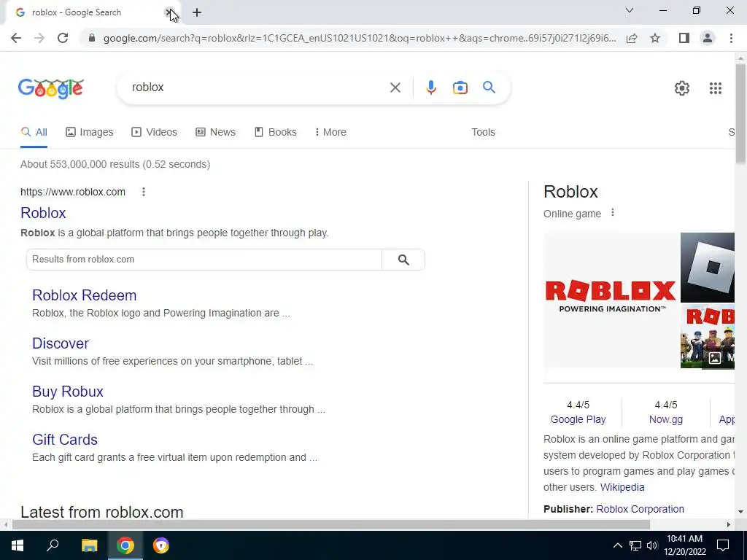
Task: Bookmark this page with star icon
Action: 655,38
